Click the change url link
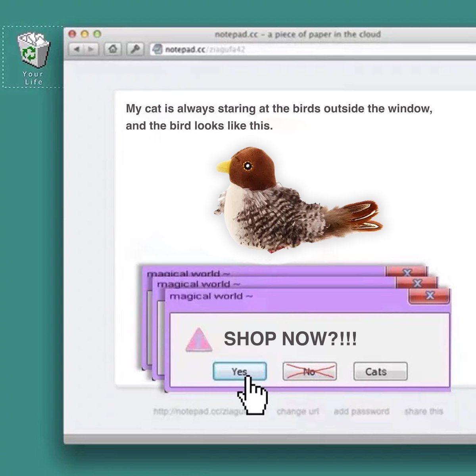 coord(297,411)
